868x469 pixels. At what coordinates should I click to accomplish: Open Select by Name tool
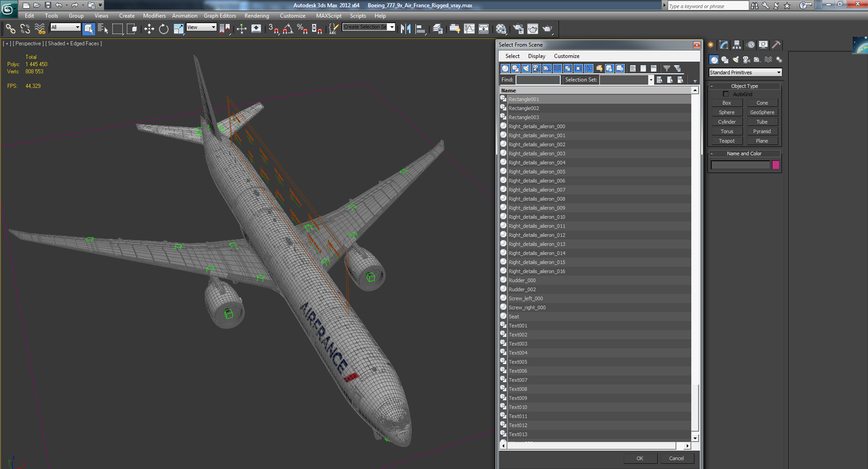tap(103, 29)
